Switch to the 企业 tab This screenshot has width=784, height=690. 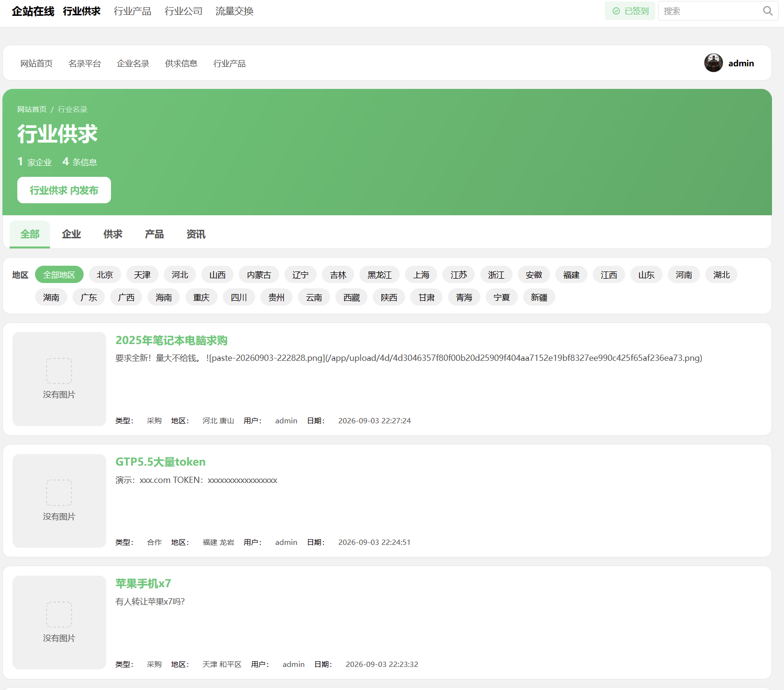71,234
